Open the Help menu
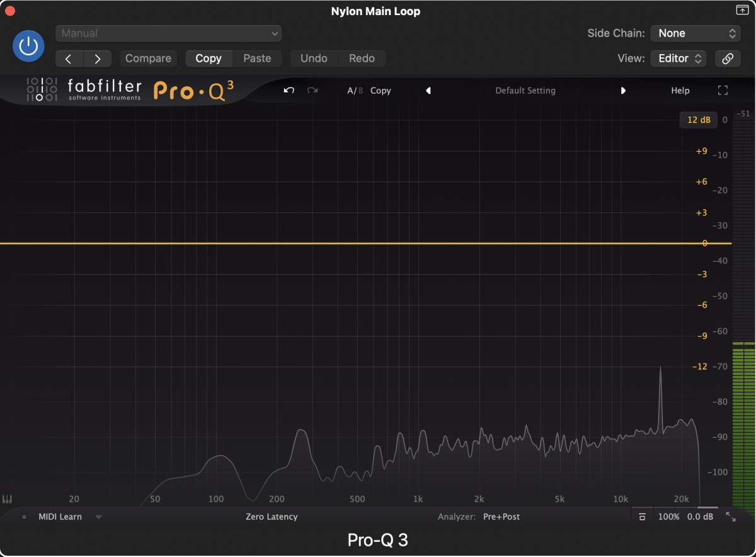 point(680,90)
